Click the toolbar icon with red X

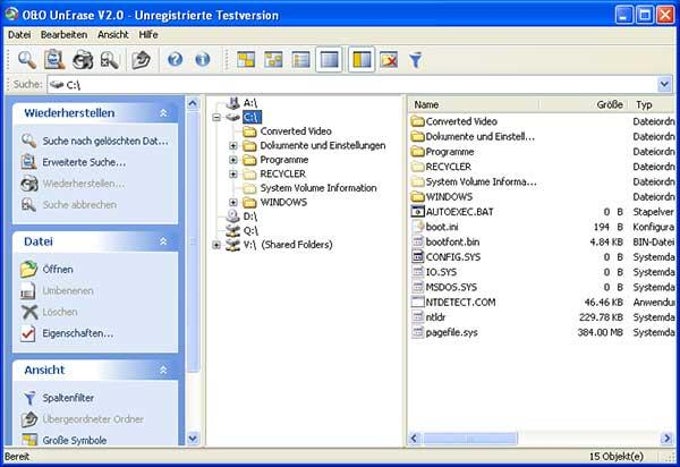[x=389, y=60]
